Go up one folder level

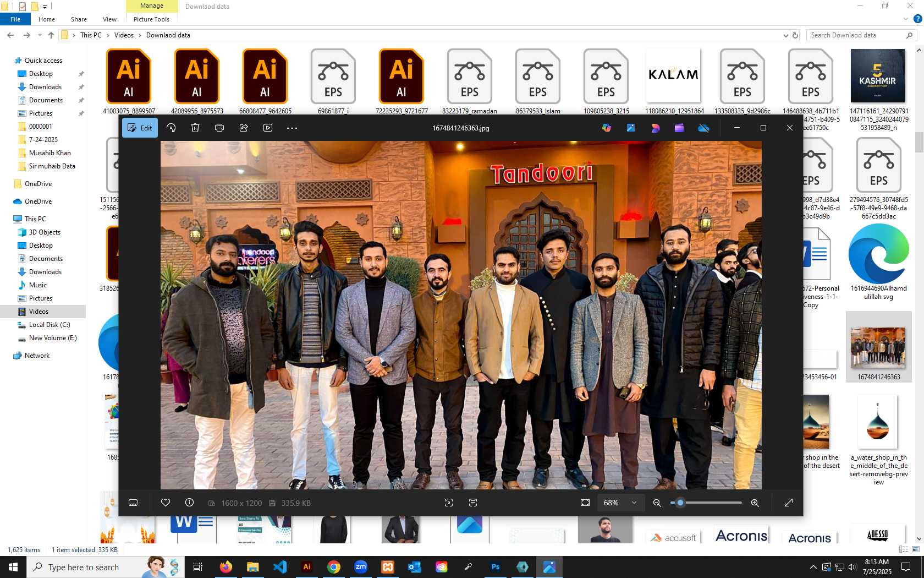point(51,35)
